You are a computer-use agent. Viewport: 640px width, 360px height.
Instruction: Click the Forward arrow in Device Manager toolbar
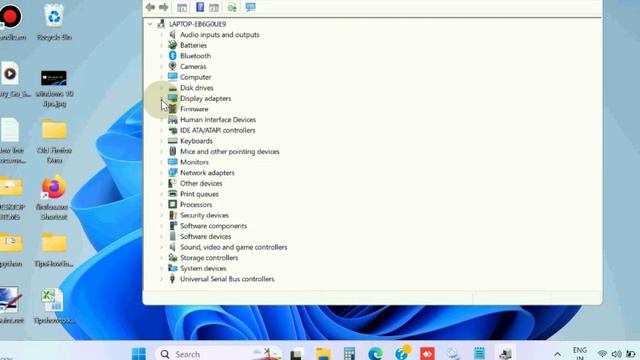(x=163, y=7)
